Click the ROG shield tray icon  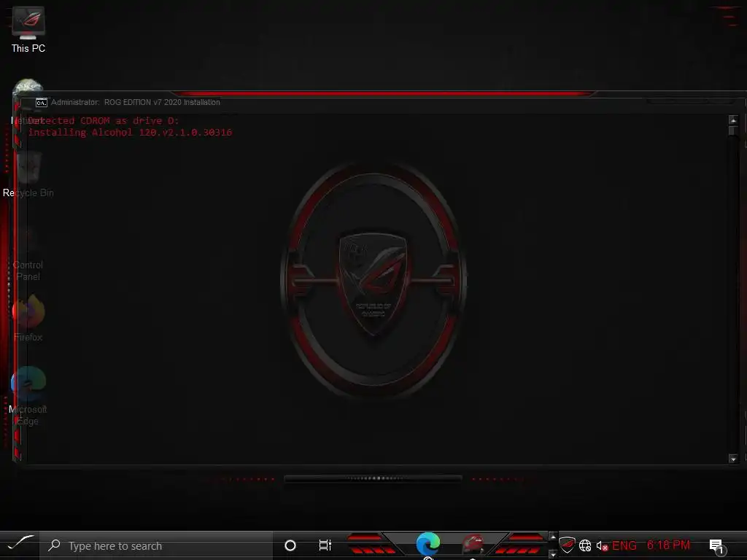(567, 545)
